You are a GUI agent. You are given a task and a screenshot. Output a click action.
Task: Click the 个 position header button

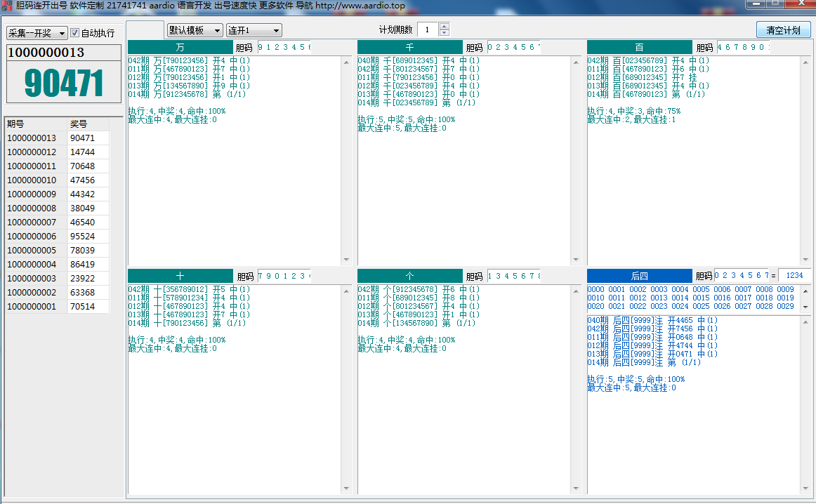click(409, 276)
